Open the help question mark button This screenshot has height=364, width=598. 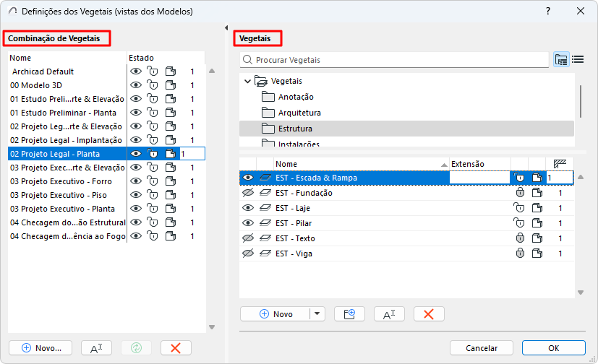click(548, 11)
